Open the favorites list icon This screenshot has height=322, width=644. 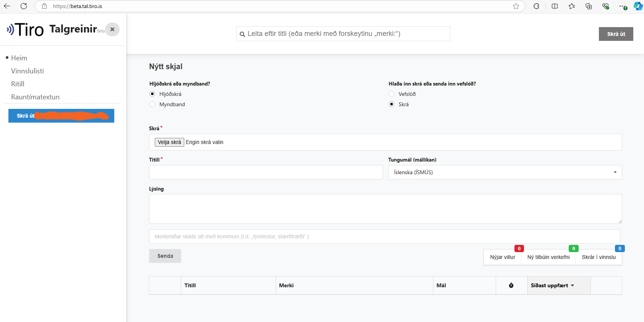coord(572,6)
